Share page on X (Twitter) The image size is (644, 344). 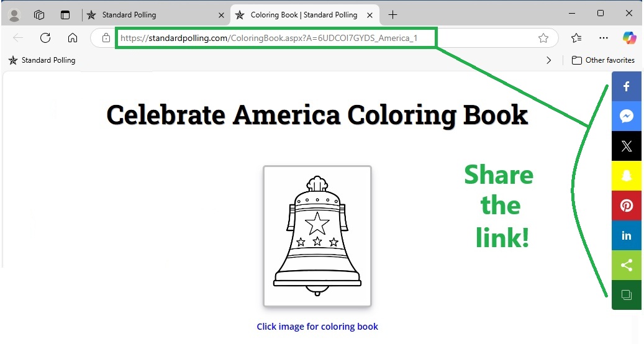(626, 146)
